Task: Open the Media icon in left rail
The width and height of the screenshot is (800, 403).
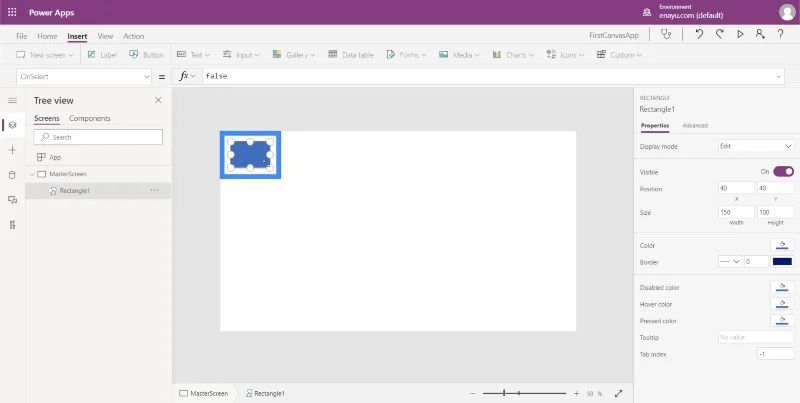Action: (13, 200)
